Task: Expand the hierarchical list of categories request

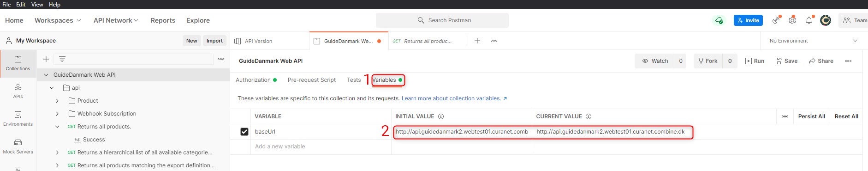Action: click(57, 153)
